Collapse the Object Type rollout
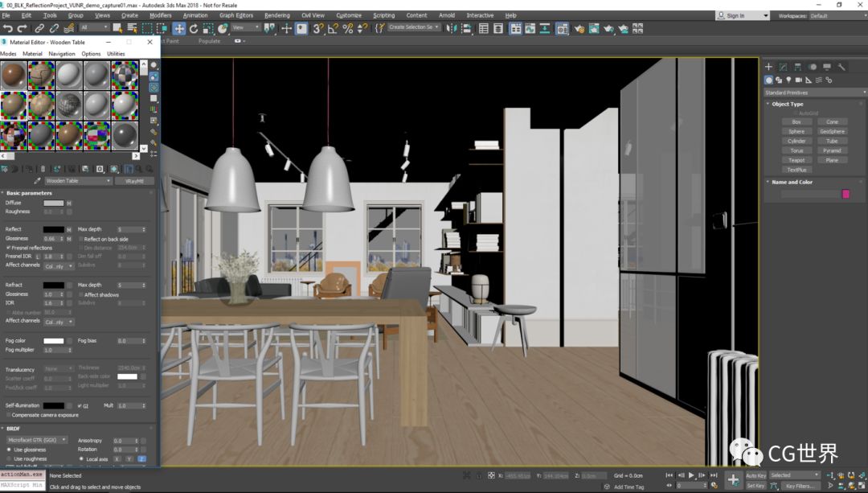The image size is (868, 493). tap(788, 104)
